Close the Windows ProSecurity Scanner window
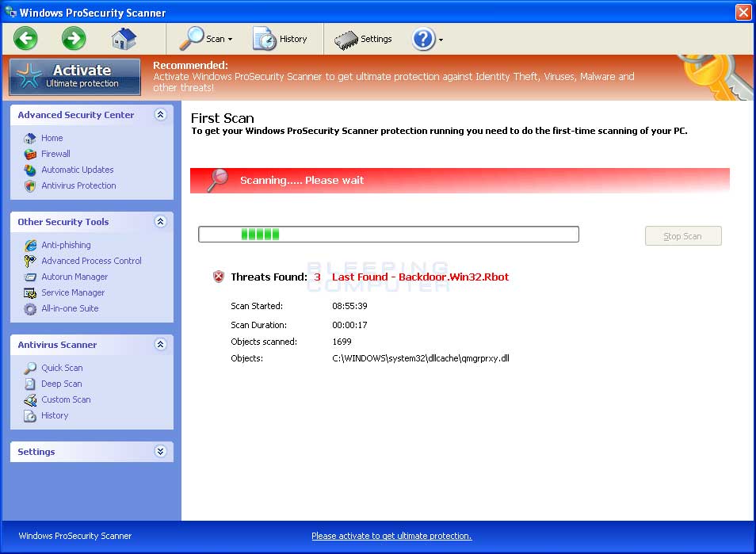 (x=743, y=12)
